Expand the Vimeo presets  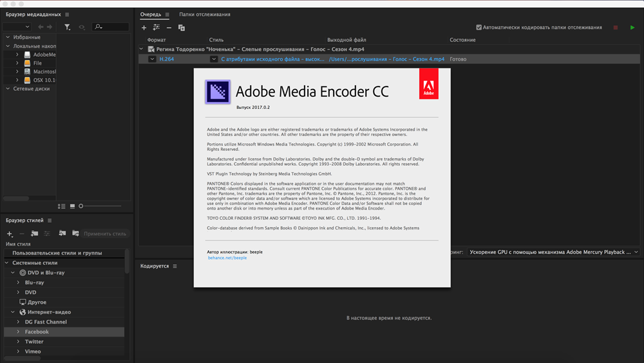tap(18, 351)
